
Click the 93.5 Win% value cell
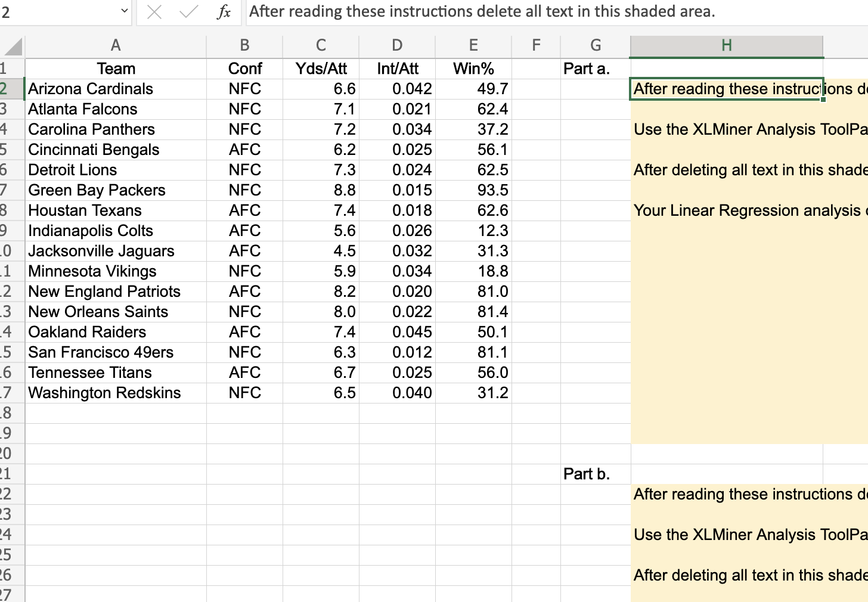(x=473, y=190)
